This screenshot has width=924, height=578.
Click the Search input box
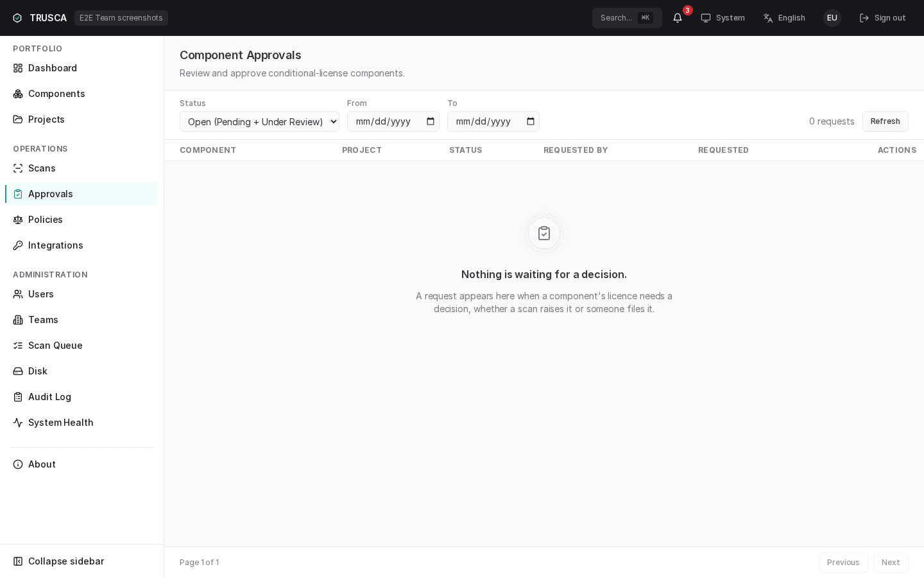(627, 18)
